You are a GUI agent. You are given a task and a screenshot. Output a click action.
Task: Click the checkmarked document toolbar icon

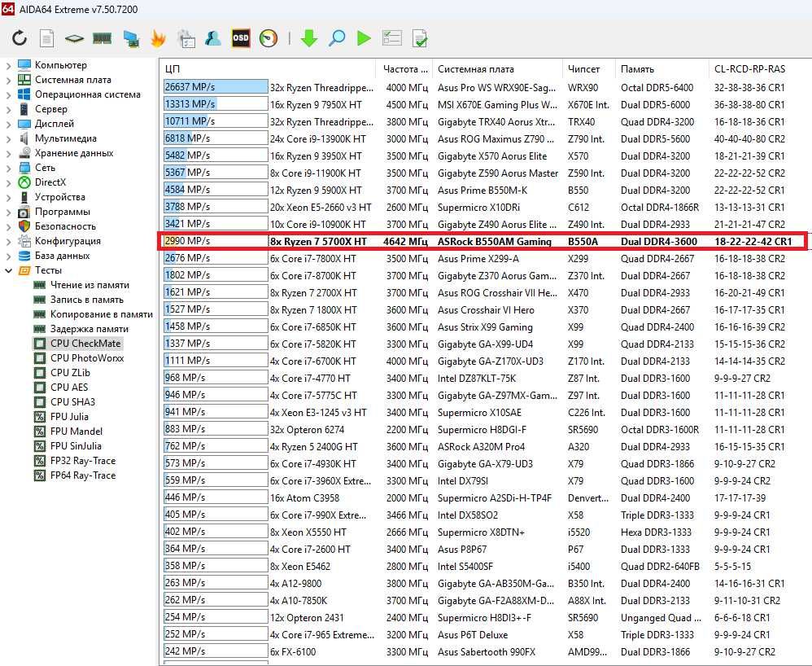click(420, 37)
